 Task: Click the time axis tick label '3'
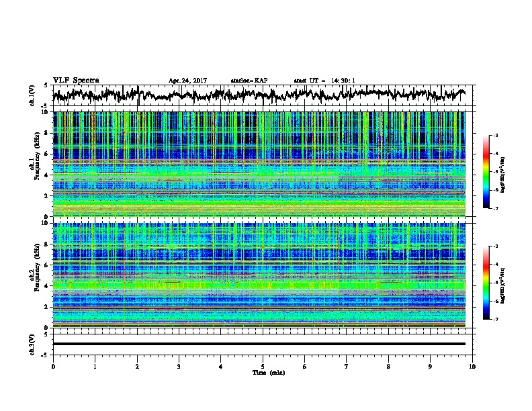click(179, 367)
